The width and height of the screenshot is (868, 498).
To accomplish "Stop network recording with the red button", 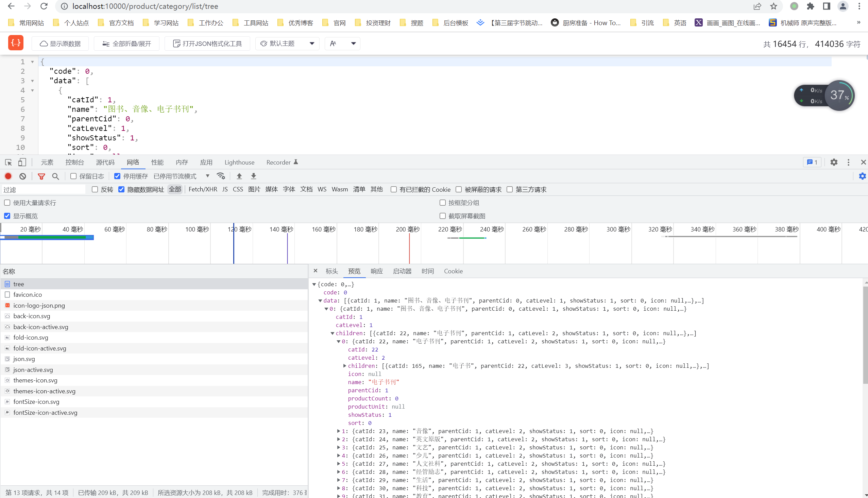I will (x=8, y=176).
